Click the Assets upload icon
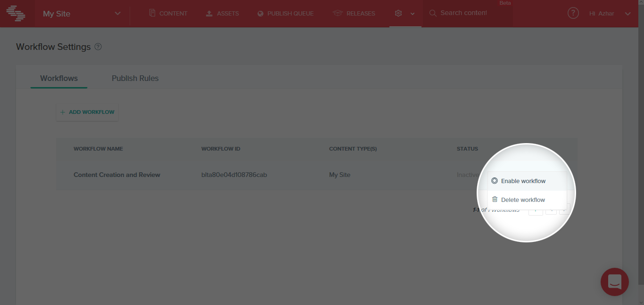 point(209,13)
